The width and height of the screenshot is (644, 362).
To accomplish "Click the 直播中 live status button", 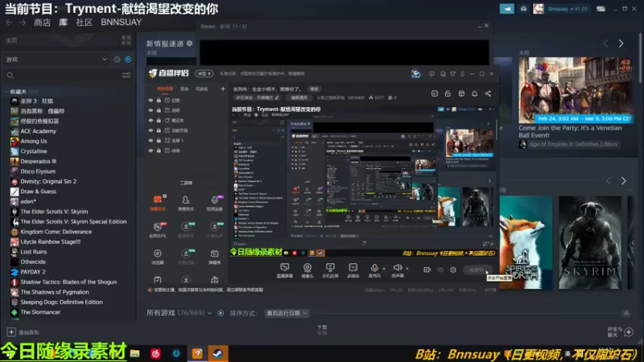I will [477, 269].
